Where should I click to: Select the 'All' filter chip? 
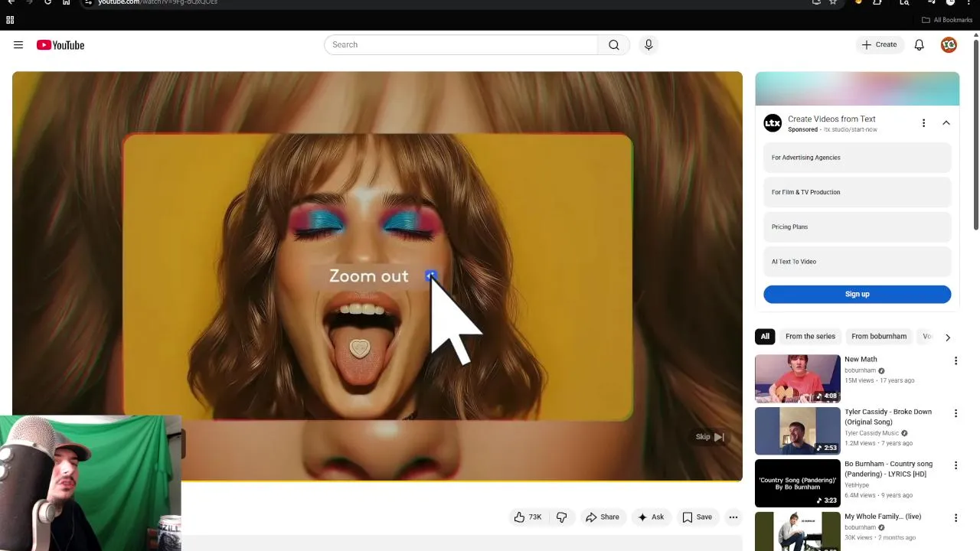[x=765, y=337]
